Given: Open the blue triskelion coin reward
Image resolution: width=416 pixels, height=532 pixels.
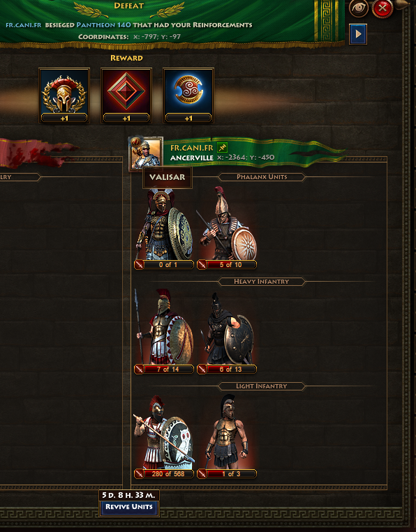Looking at the screenshot, I should tap(188, 95).
